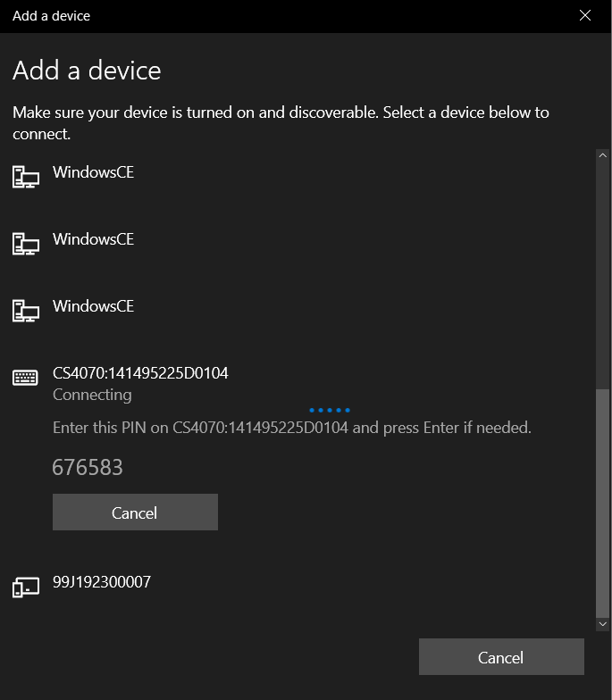Screen dimensions: 612x700
Task: Cancel the Add a device dialog at the bottom
Action: 501,657
